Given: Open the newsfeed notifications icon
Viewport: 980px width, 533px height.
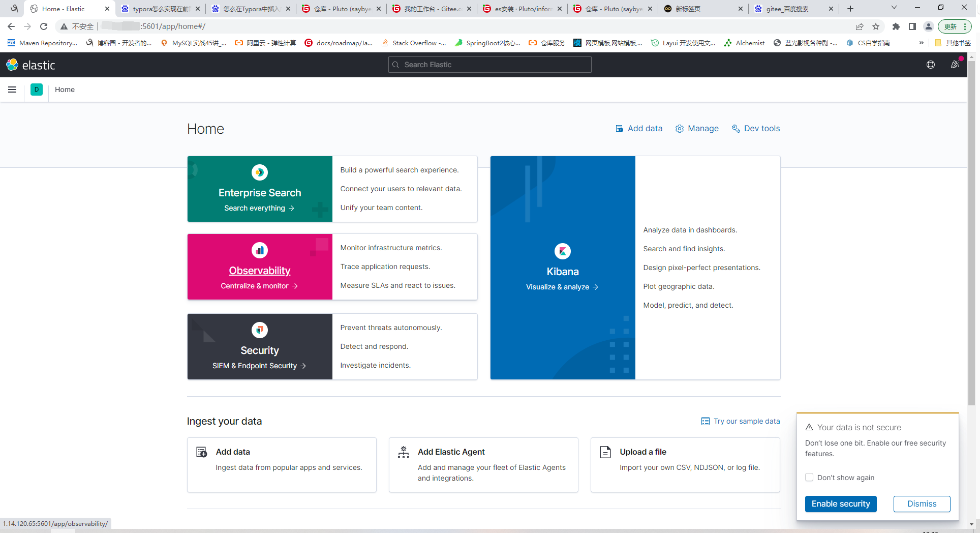Looking at the screenshot, I should click(x=955, y=65).
